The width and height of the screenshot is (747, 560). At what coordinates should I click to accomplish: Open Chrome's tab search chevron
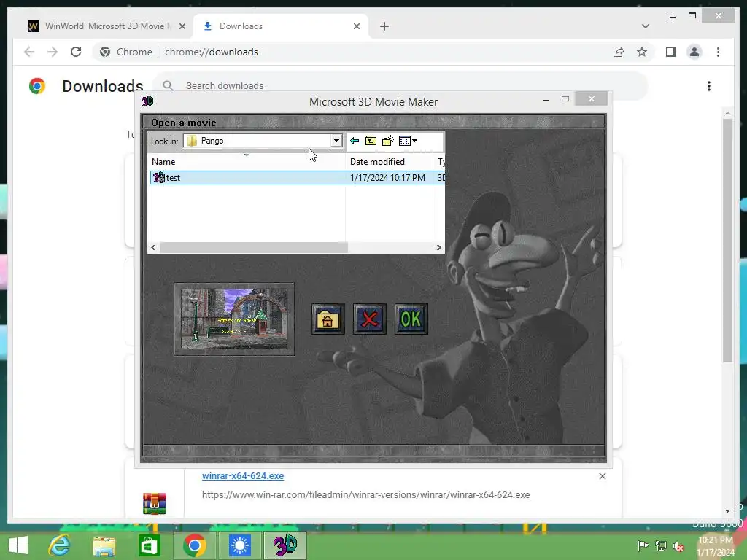point(645,26)
